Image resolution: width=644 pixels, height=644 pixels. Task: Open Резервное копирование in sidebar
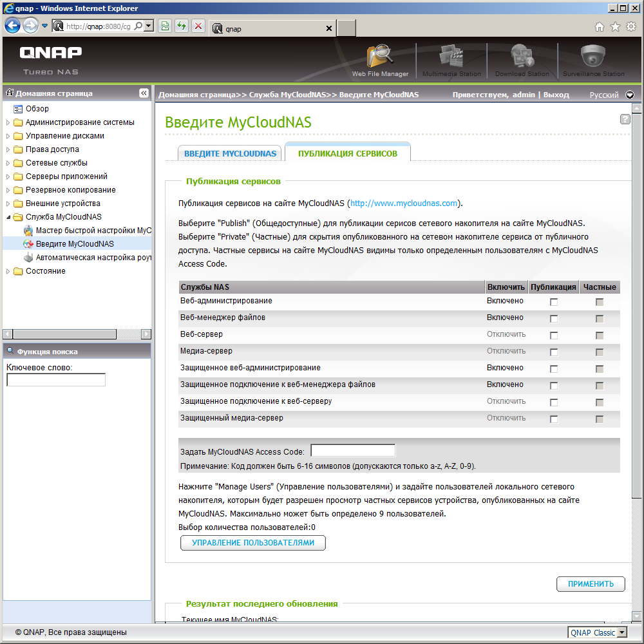(x=71, y=190)
